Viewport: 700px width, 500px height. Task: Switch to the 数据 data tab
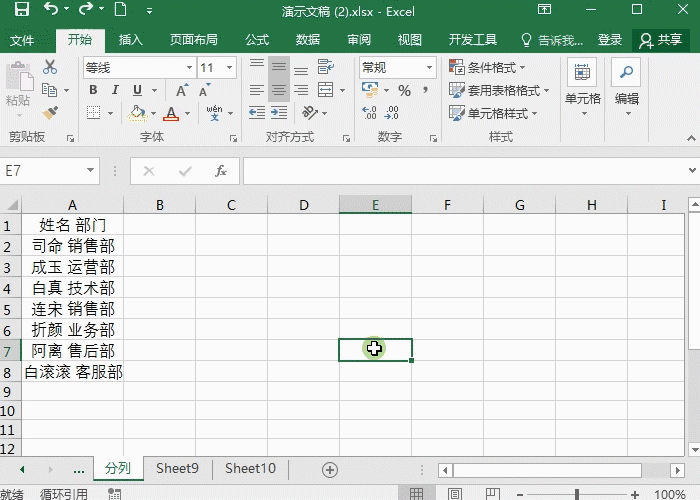[308, 40]
